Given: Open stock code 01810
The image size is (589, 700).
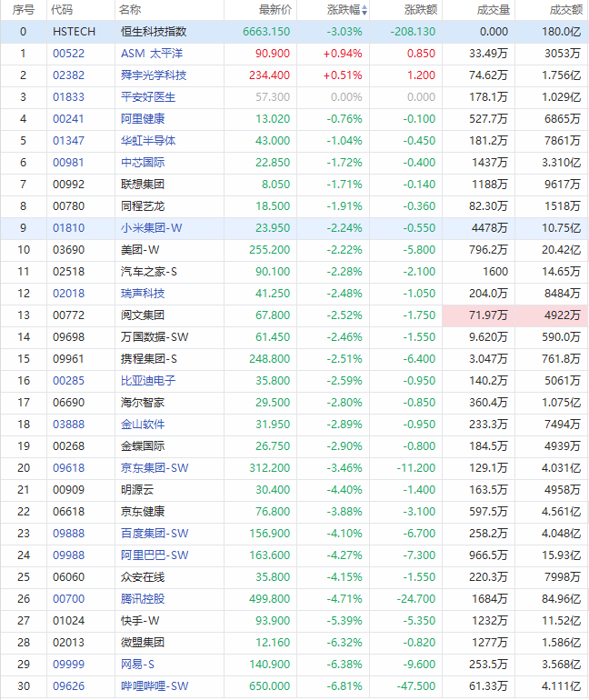Looking at the screenshot, I should click(x=69, y=228).
